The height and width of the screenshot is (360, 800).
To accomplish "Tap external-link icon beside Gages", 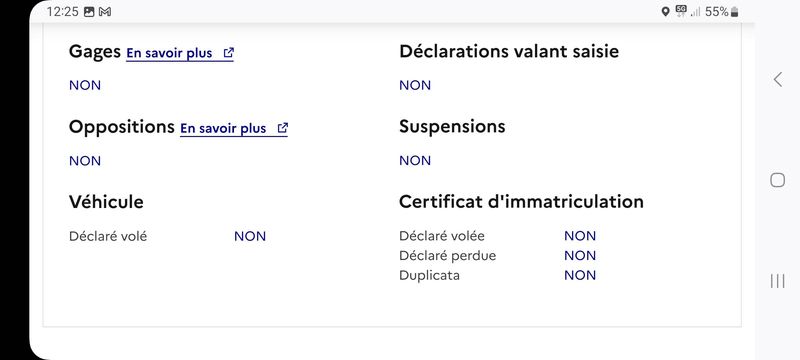I will (x=229, y=53).
